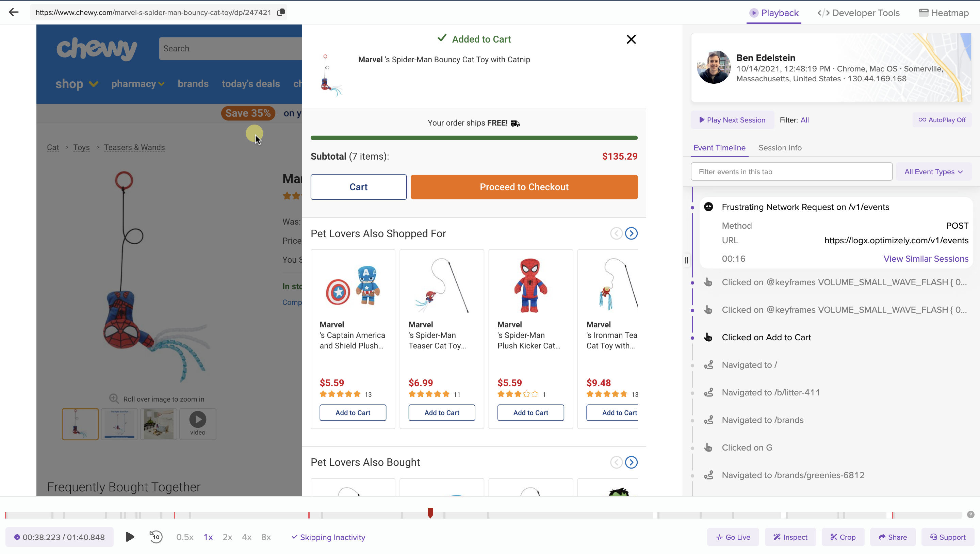980x554 pixels.
Task: Expand the Filter: All selector
Action: pos(804,120)
